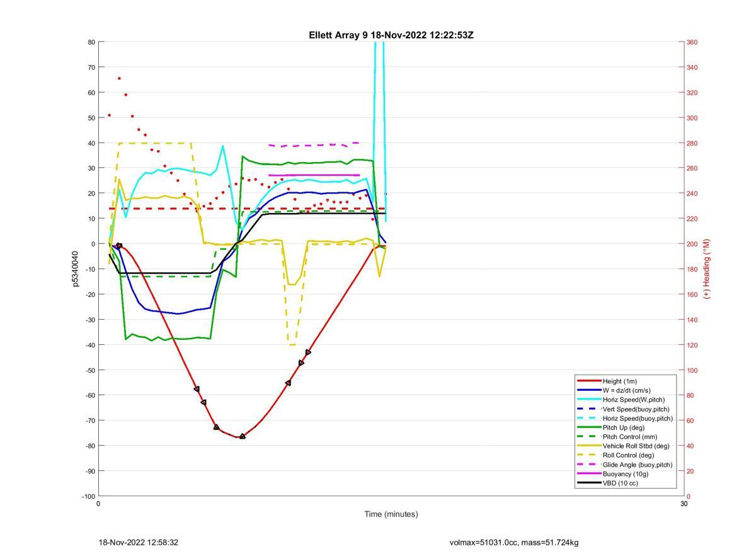Click the "70" tick on left axis
This screenshot has width=756, height=558.
(91, 67)
